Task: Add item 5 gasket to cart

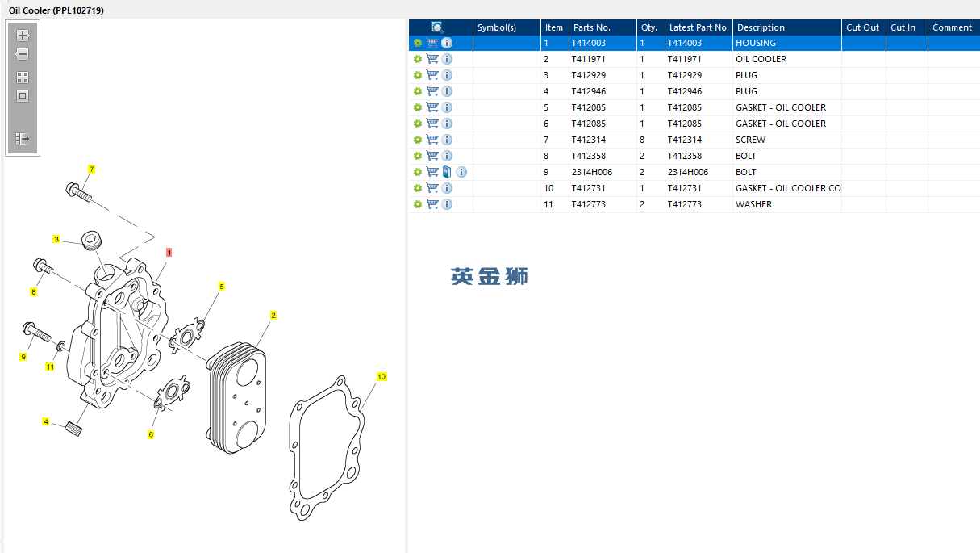Action: 432,107
